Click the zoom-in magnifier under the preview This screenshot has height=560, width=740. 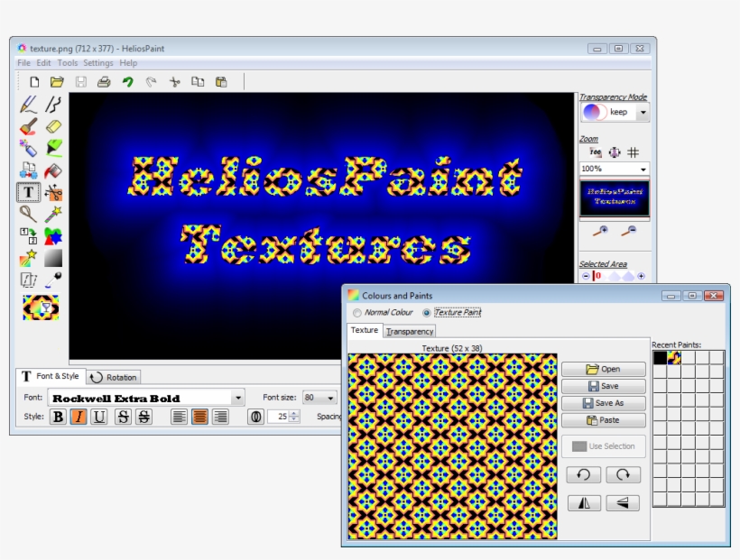tap(601, 231)
